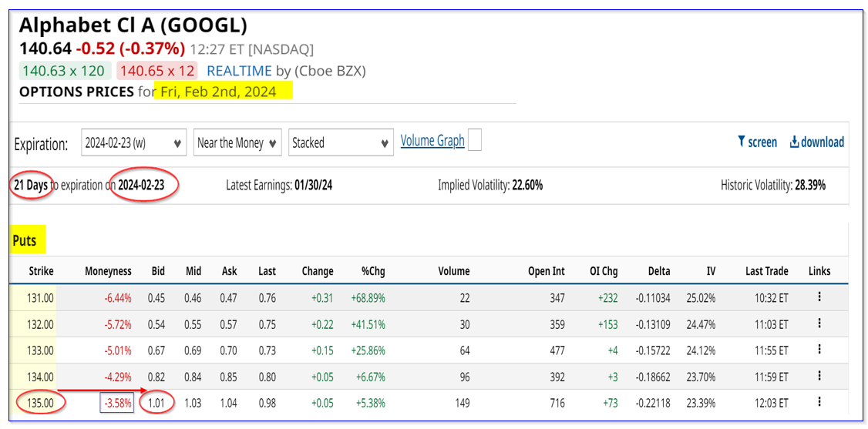
Task: Open links menu for 132.00 strike
Action: pyautogui.click(x=819, y=323)
